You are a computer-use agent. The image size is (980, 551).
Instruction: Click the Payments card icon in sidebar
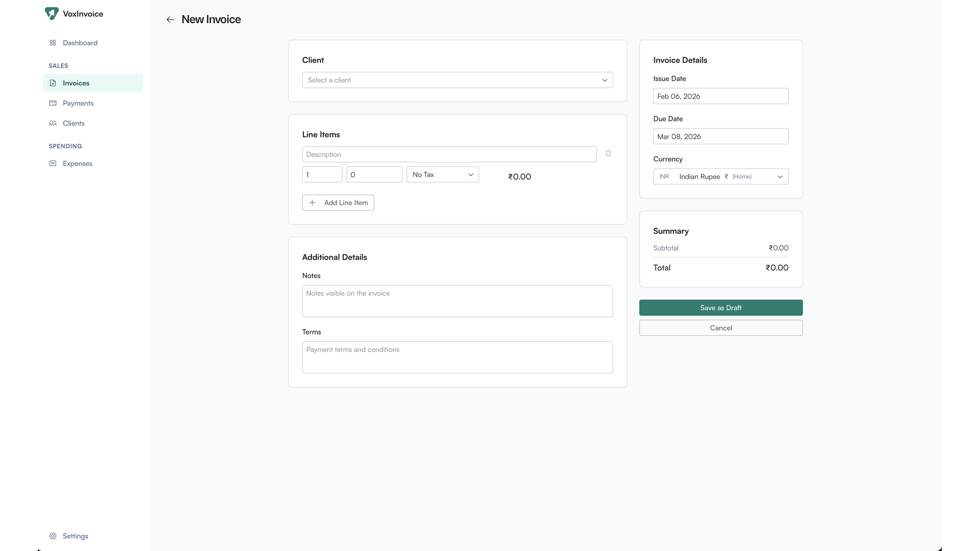click(53, 103)
